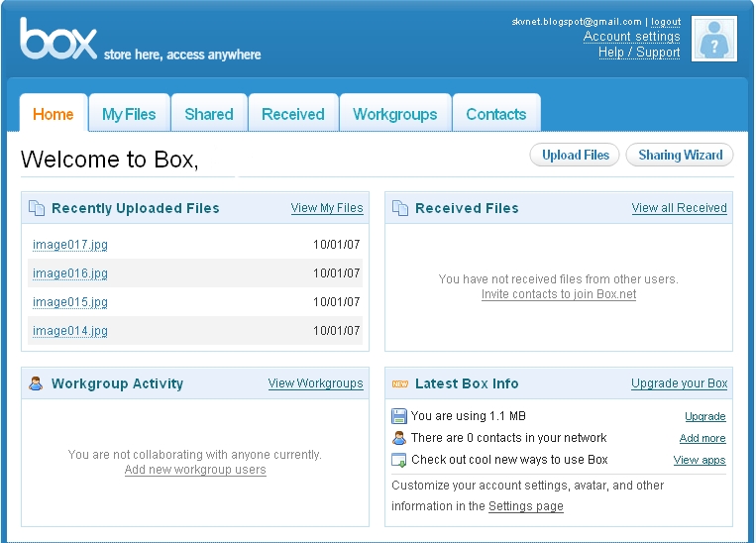Open the View Workgroups link
756x543 pixels.
coord(316,383)
